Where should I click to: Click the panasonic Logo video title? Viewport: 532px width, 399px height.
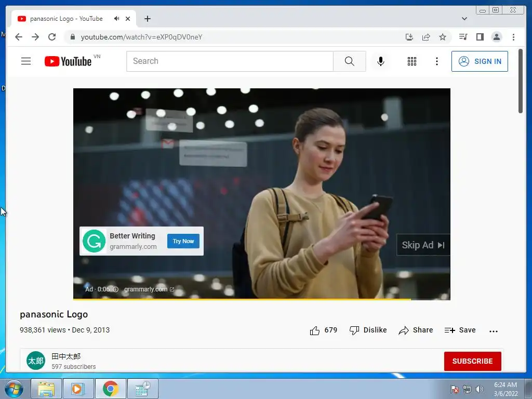click(54, 314)
